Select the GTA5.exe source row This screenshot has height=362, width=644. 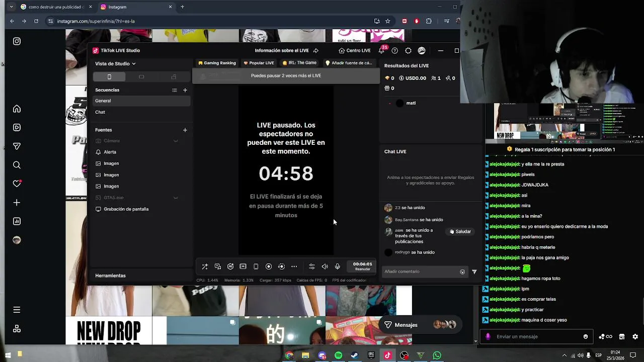141,198
